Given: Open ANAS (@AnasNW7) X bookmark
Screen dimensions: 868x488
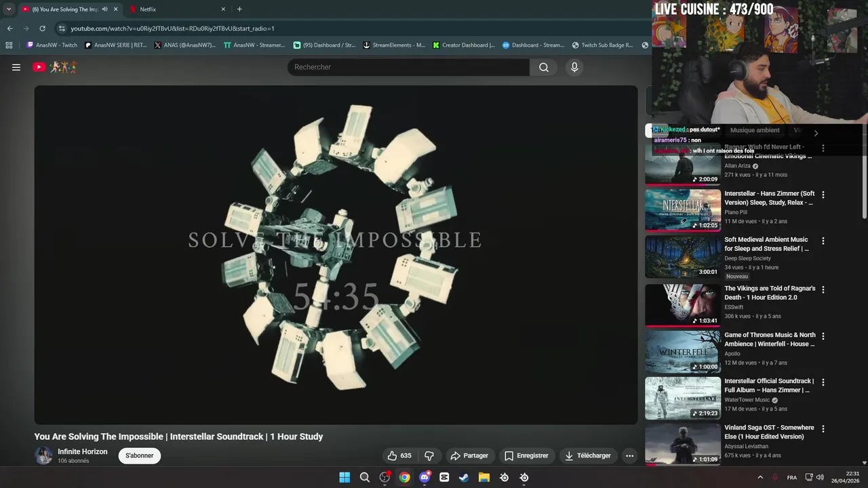Looking at the screenshot, I should click(184, 45).
